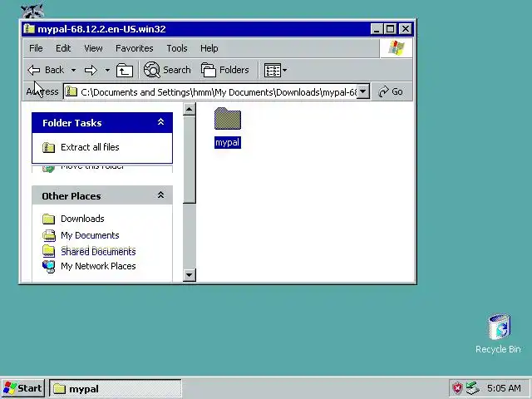Click the mypal folder name label
Viewport: 532px width, 399px height.
[x=228, y=142]
